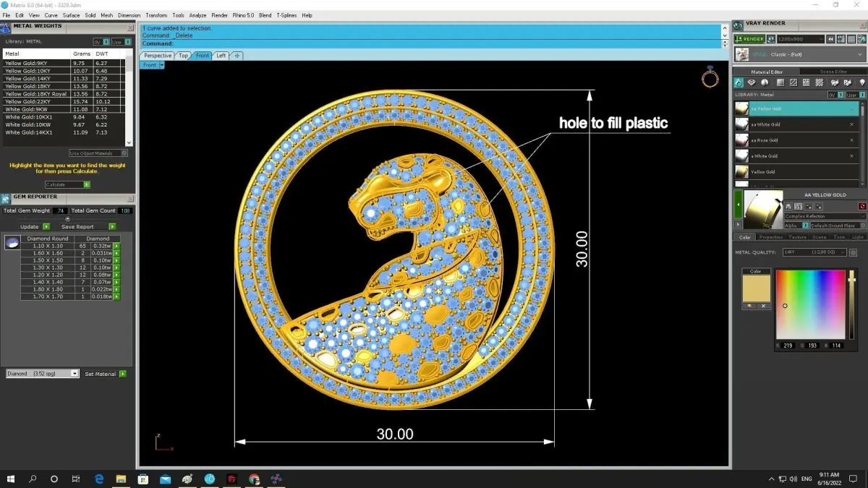Image resolution: width=868 pixels, height=488 pixels.
Task: Switch to the Perspective viewport tab
Action: click(158, 56)
